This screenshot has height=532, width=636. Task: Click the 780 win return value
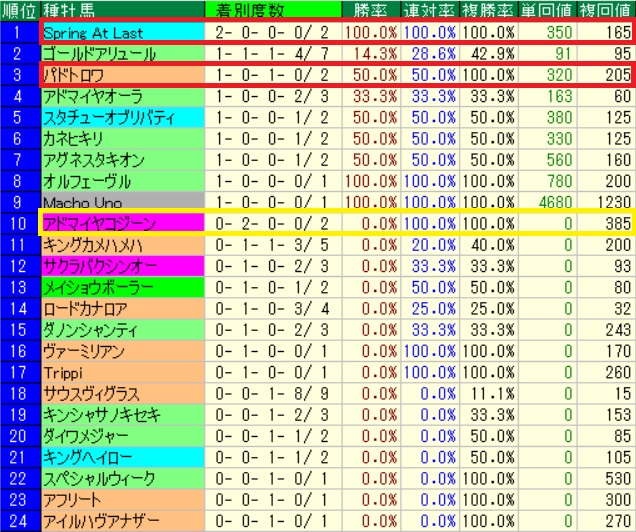pos(559,181)
